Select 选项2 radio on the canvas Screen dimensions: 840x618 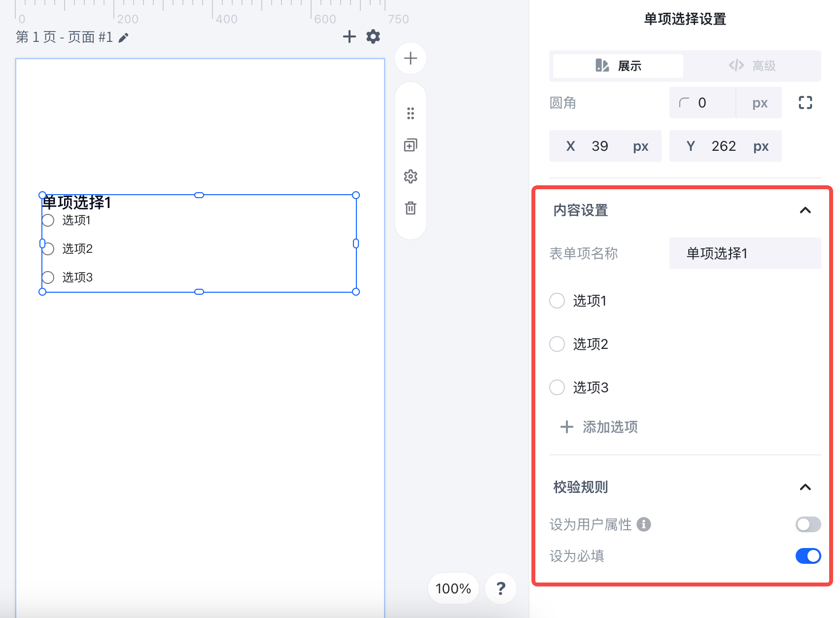pyautogui.click(x=48, y=249)
